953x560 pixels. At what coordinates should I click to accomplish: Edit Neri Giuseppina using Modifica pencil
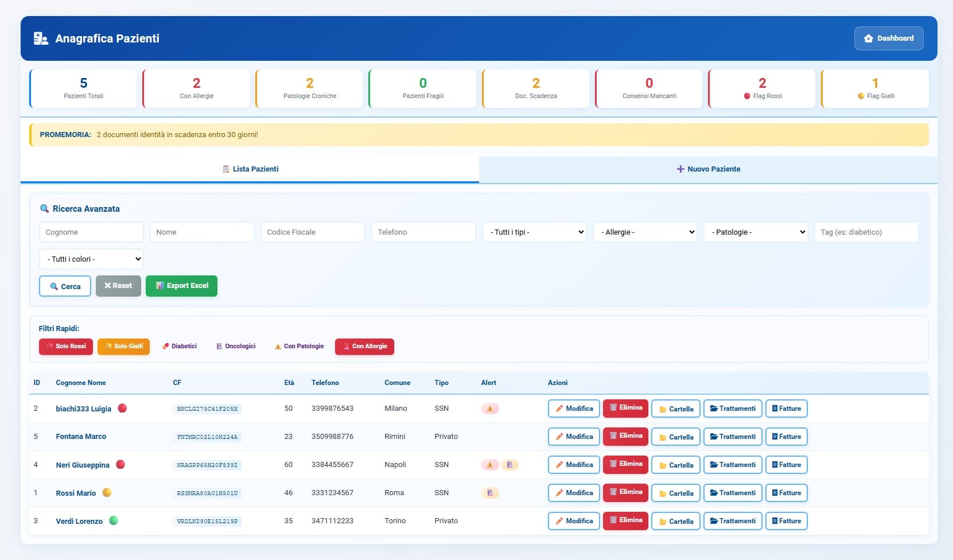pyautogui.click(x=574, y=465)
